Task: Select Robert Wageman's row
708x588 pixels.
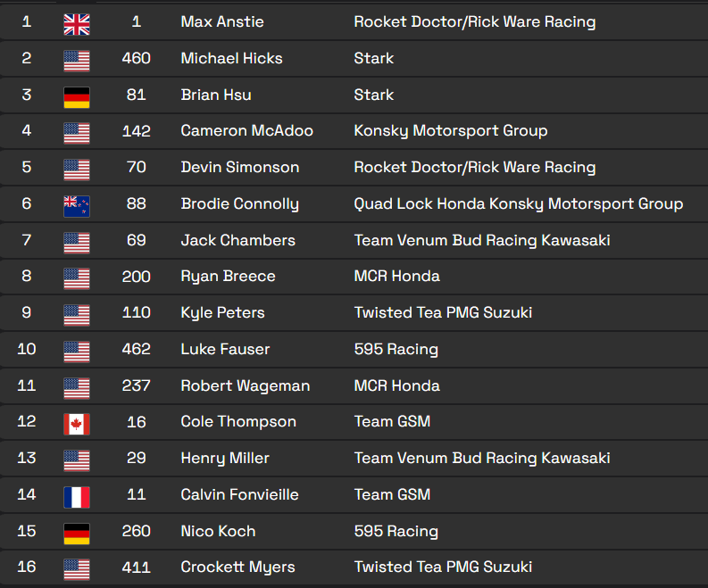Action: pos(354,385)
